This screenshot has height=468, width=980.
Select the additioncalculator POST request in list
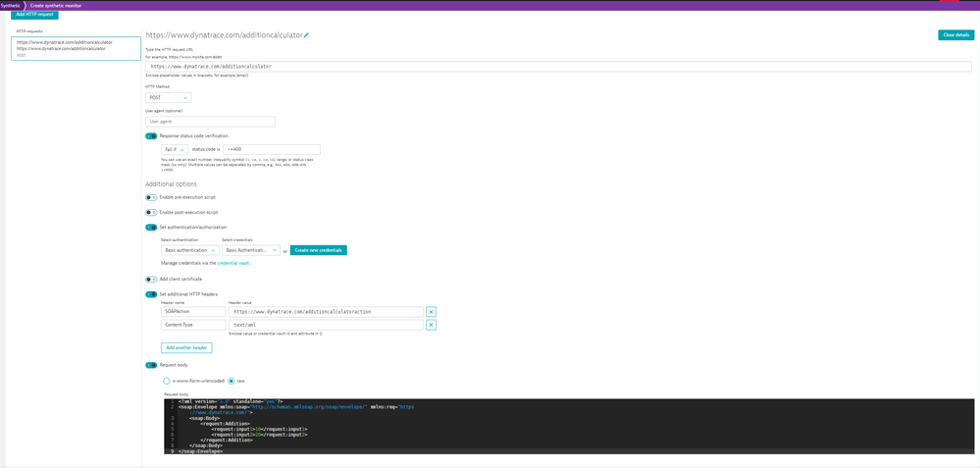pyautogui.click(x=76, y=48)
